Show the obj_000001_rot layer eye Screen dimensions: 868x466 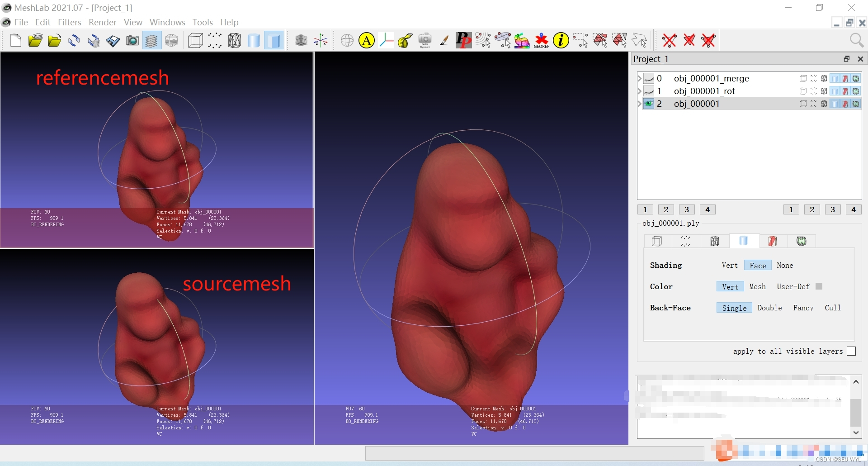pos(649,91)
